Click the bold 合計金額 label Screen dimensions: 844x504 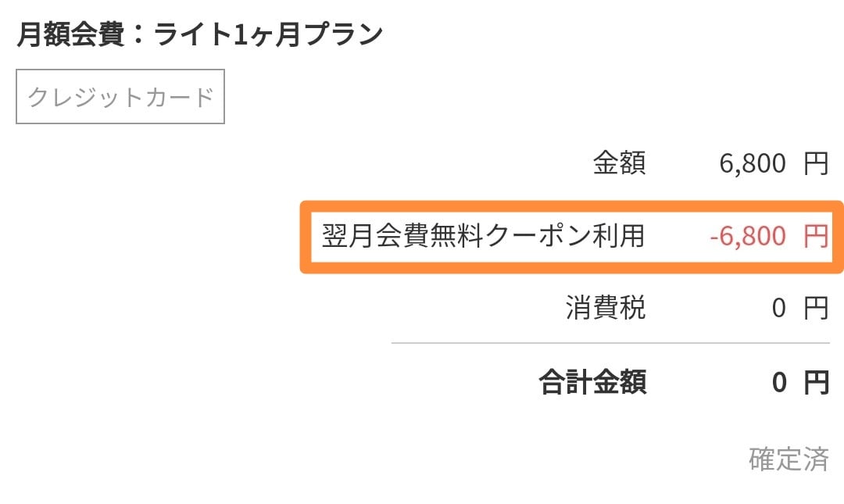[592, 383]
